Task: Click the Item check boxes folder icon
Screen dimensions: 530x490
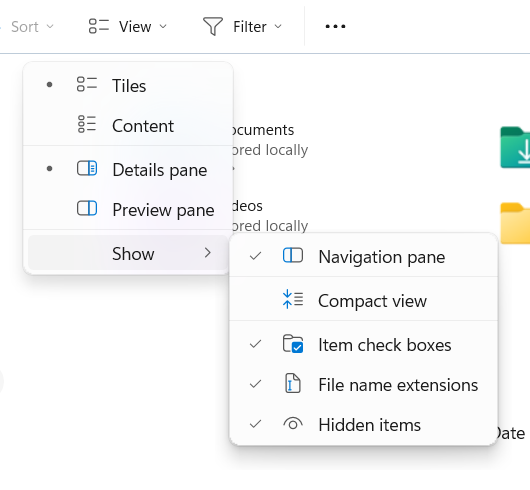Action: 293,344
